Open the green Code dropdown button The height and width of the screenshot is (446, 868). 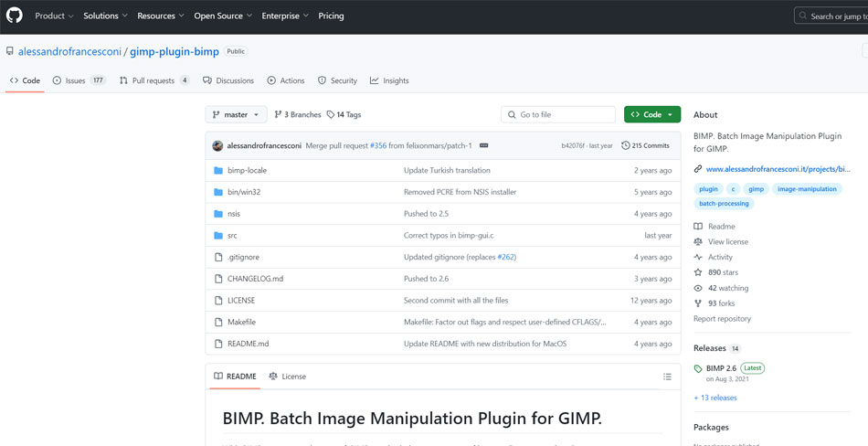[652, 114]
